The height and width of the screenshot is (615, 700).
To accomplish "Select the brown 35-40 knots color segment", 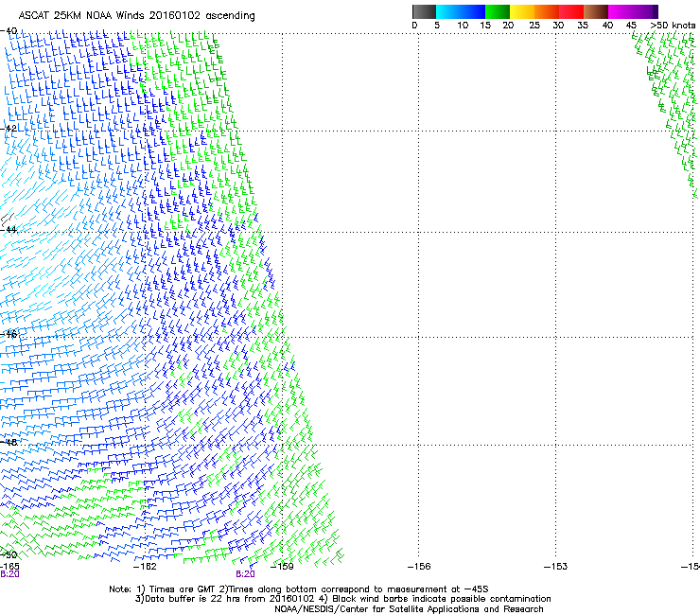I will click(596, 11).
